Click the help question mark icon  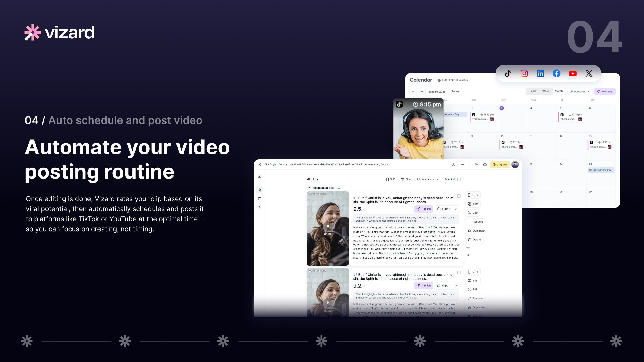tap(476, 164)
